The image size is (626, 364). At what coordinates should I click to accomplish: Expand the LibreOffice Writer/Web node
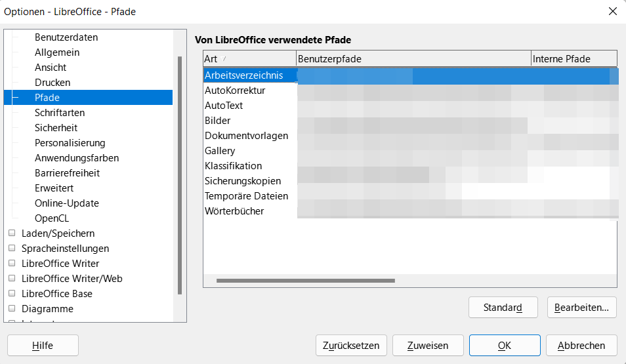click(12, 278)
